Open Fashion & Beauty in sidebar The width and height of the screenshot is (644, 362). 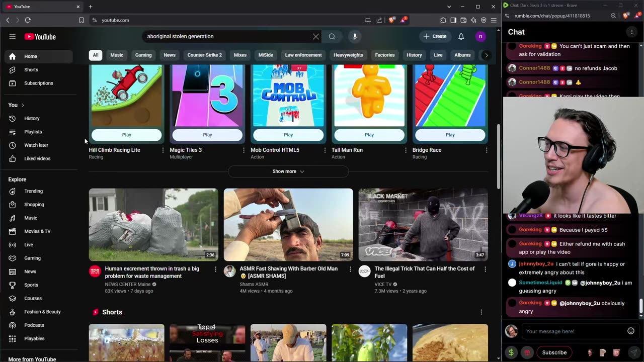tap(39, 312)
